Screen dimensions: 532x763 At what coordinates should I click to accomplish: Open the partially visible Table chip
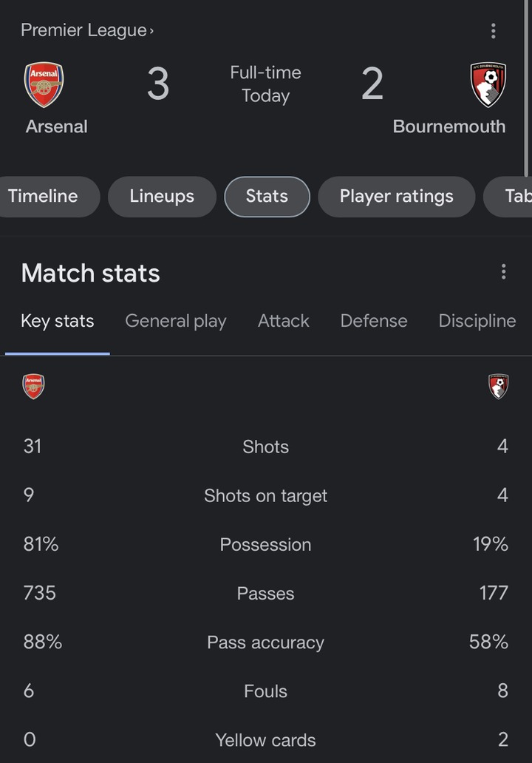(508, 197)
